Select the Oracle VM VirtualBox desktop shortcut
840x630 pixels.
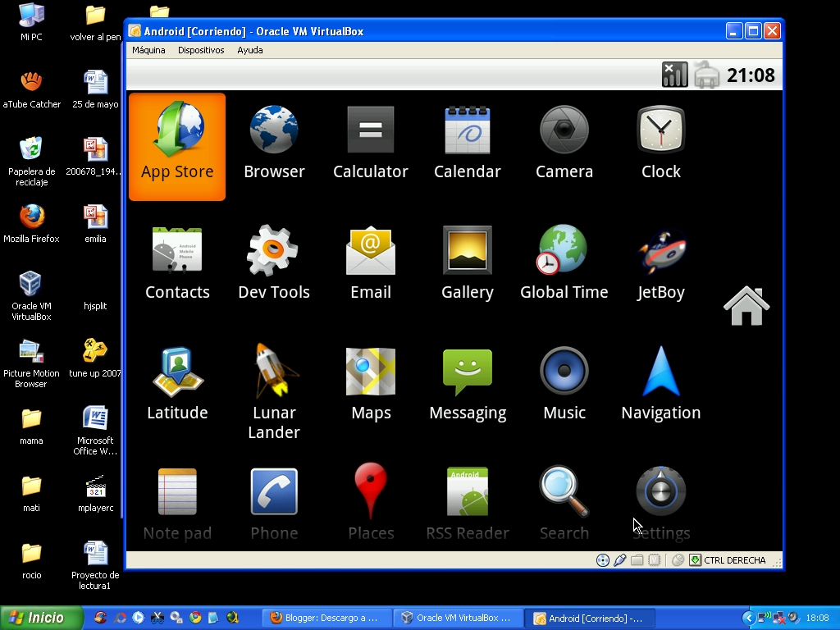click(31, 295)
